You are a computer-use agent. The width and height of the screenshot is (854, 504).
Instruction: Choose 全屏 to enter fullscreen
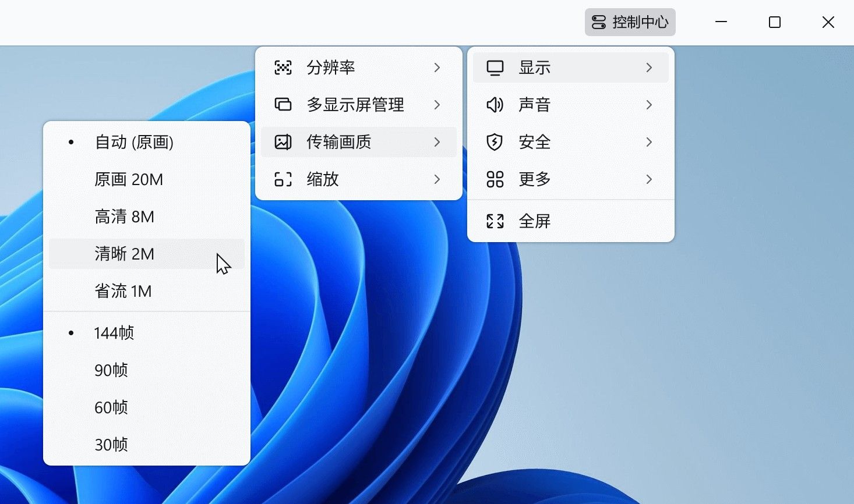pos(535,221)
